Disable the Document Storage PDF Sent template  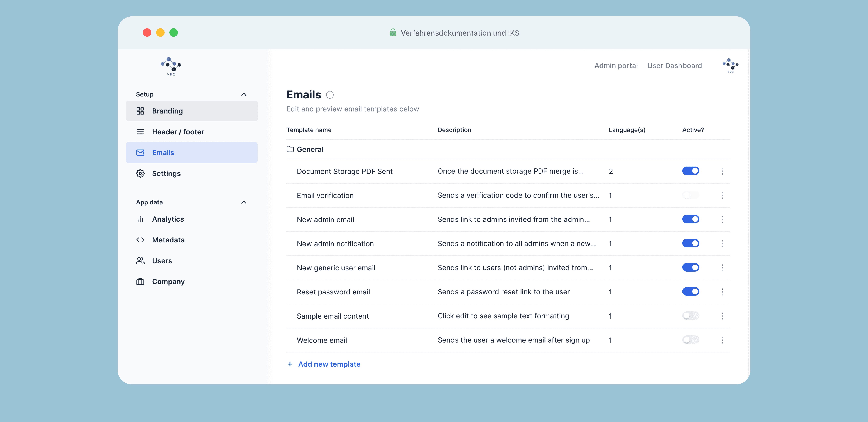tap(691, 171)
